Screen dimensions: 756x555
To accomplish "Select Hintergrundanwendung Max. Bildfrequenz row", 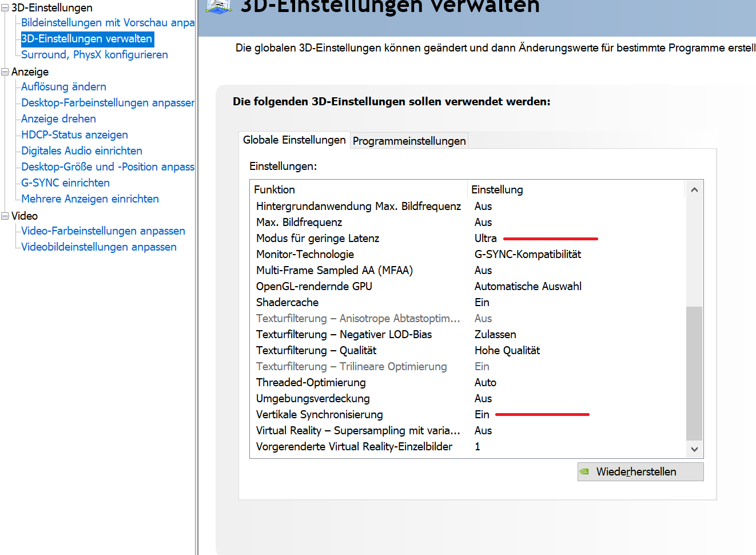I will [468, 206].
